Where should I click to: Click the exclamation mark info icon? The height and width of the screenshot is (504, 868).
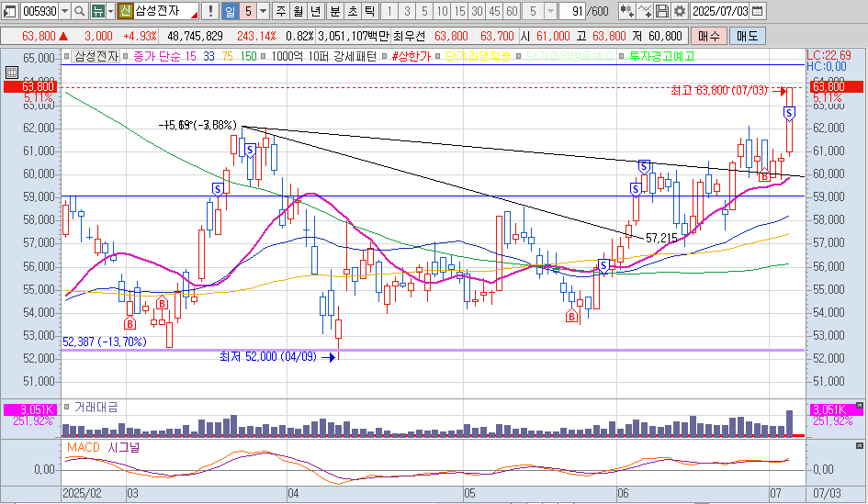(x=210, y=10)
